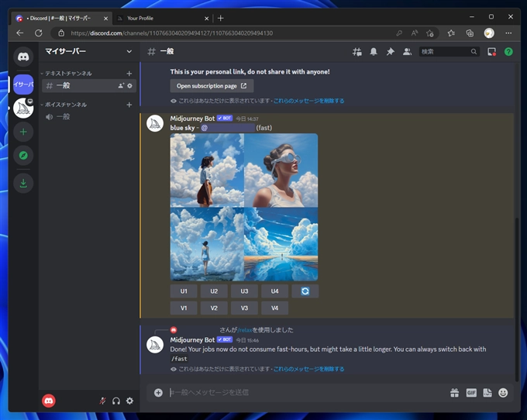Click the regenerate refresh button under image grid
This screenshot has width=527, height=420.
click(305, 291)
